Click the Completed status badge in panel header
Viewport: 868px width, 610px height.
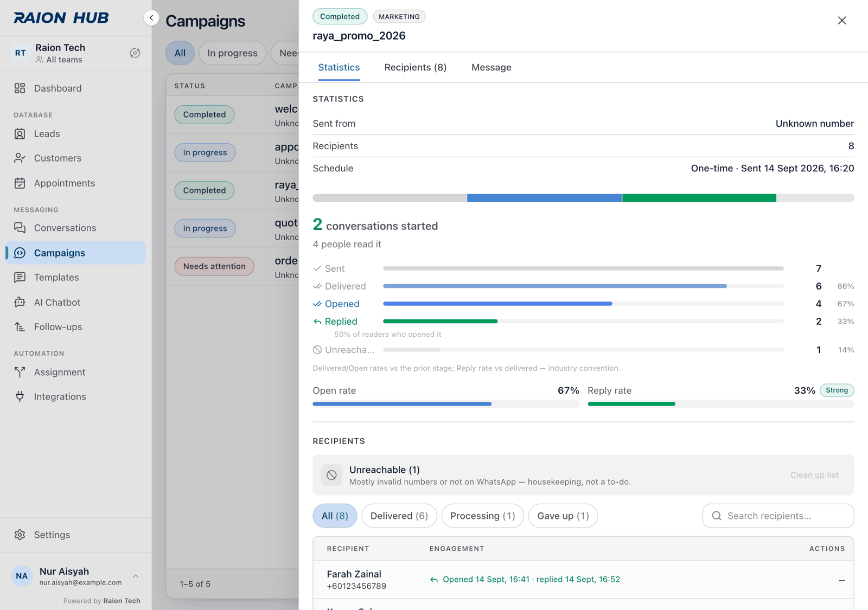coord(340,16)
